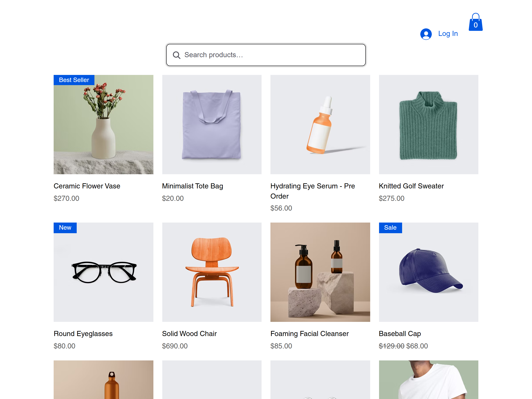Open the Round Eyeglasses image
The width and height of the screenshot is (532, 399).
click(x=104, y=272)
